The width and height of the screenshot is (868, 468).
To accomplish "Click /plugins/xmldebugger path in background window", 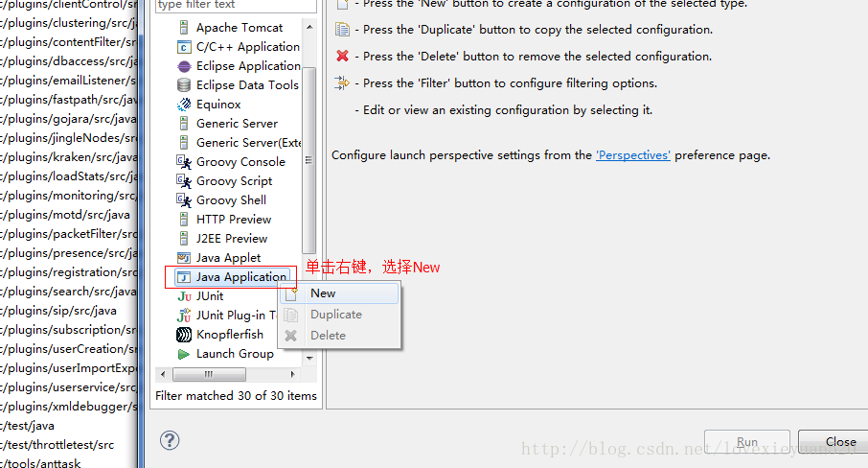I will (68, 407).
